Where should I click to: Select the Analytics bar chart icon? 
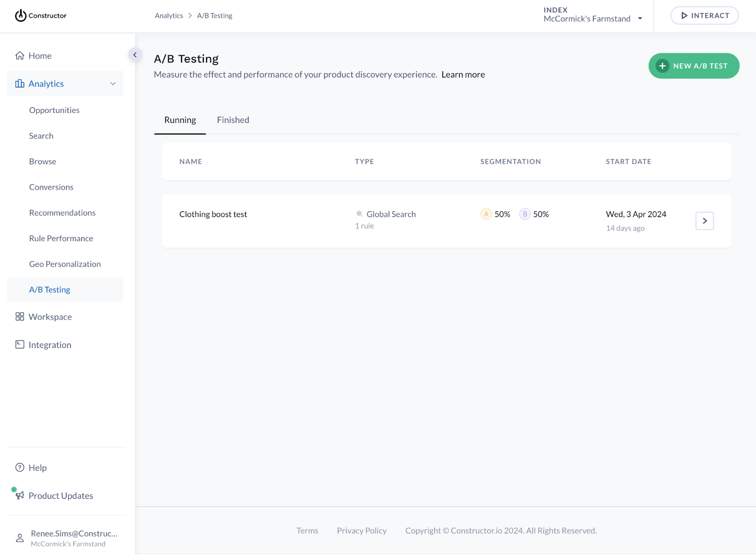pyautogui.click(x=19, y=83)
